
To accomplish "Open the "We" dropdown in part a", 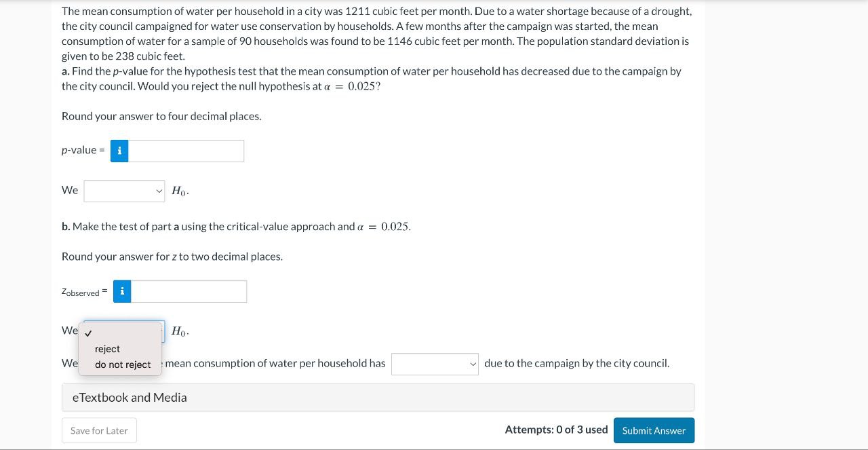I will (x=124, y=191).
